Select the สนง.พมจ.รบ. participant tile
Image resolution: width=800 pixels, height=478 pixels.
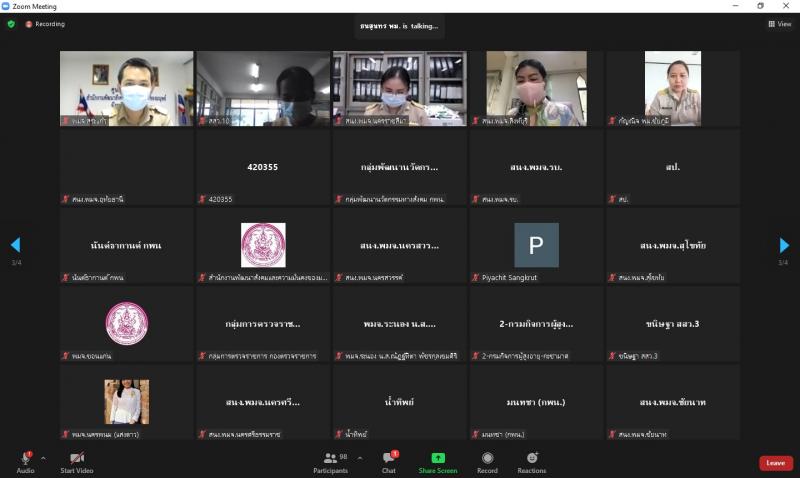coord(536,167)
